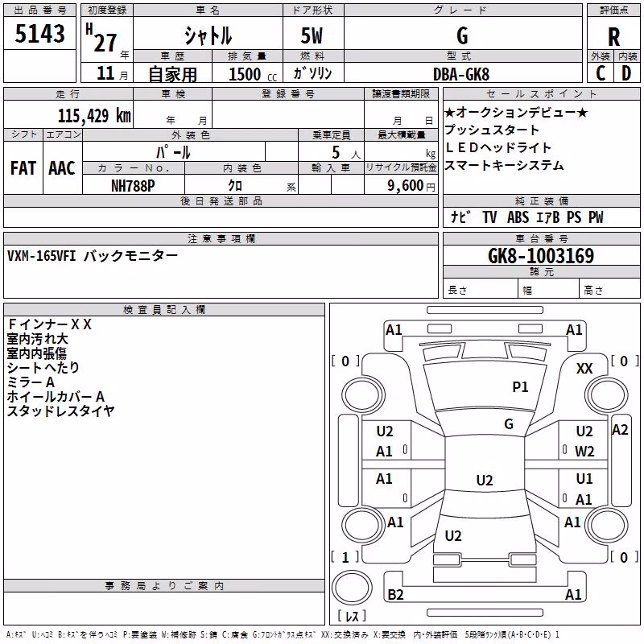Select the inspector note シートへたり

coord(43,368)
